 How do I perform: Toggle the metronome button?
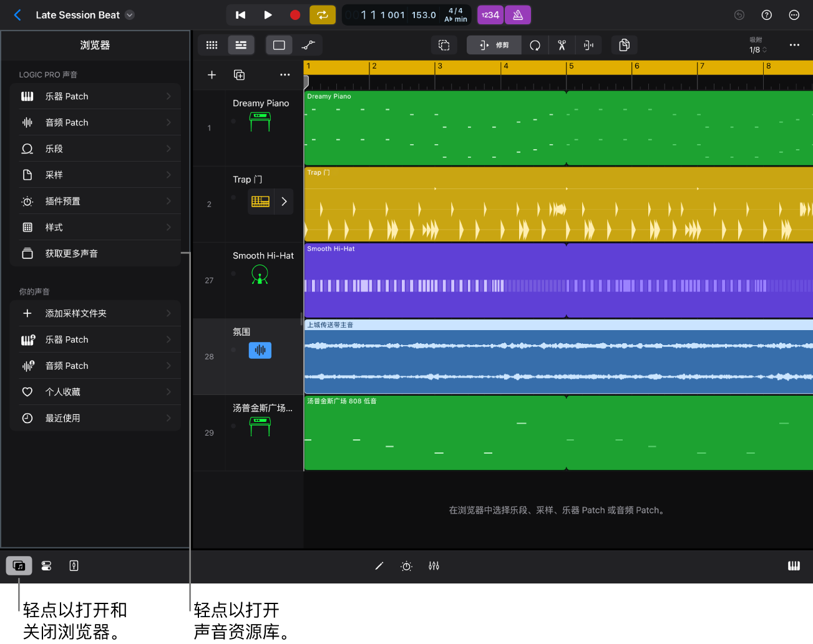[x=518, y=14]
